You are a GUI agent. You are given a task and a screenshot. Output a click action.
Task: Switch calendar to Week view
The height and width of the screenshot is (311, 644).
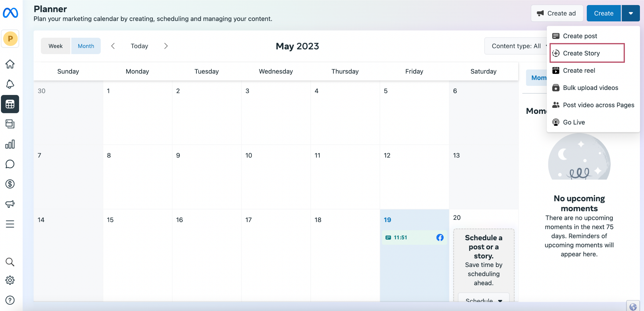tap(56, 46)
